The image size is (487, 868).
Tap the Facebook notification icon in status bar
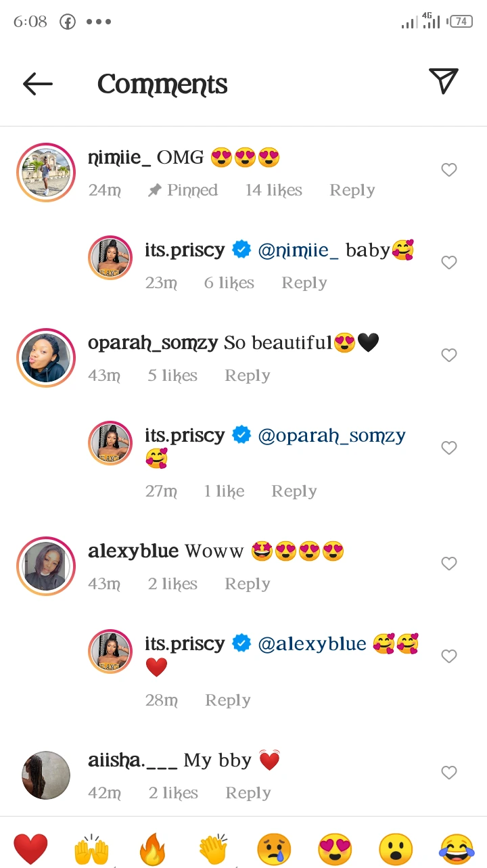[x=68, y=22]
